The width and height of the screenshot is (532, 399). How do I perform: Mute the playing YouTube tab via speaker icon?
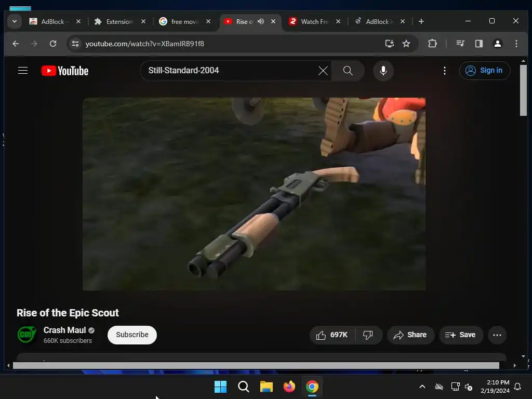tap(261, 21)
